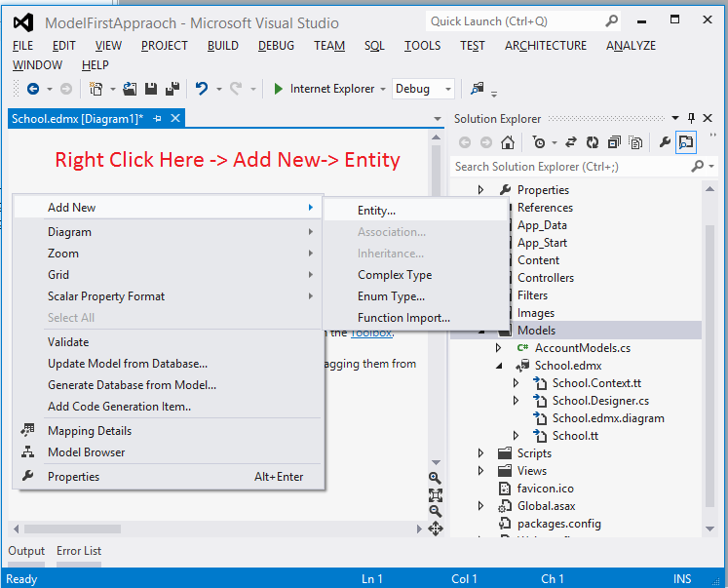Click the Toolbox hyperlink in designer
Viewport: 728px width, 588px height.
[x=372, y=333]
